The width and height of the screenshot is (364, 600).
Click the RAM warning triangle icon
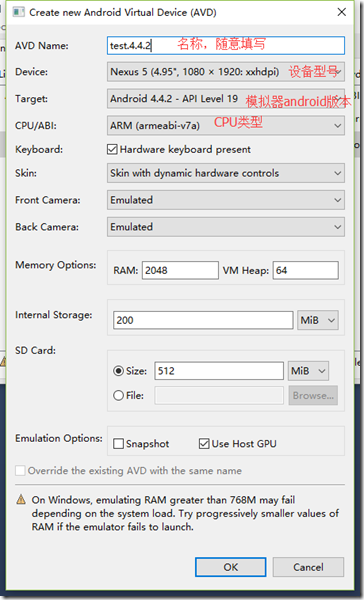click(x=21, y=500)
